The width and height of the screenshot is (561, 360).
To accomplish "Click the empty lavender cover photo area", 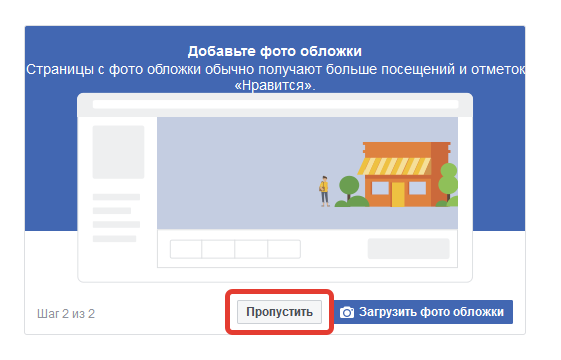I will click(x=236, y=173).
